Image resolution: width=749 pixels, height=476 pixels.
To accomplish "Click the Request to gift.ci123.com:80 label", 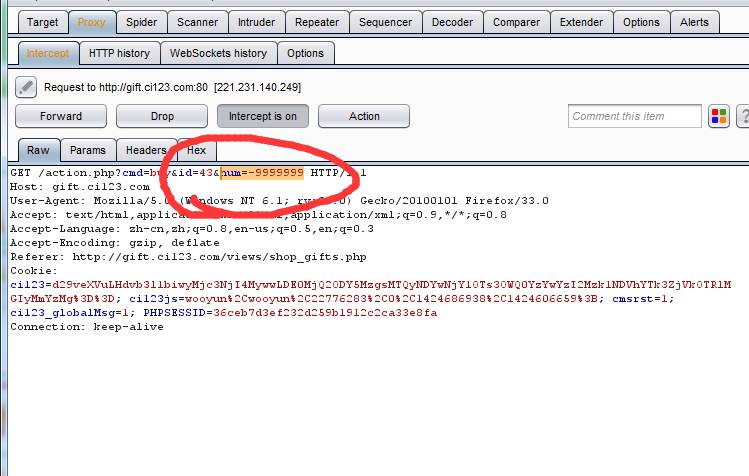I will pos(172,87).
